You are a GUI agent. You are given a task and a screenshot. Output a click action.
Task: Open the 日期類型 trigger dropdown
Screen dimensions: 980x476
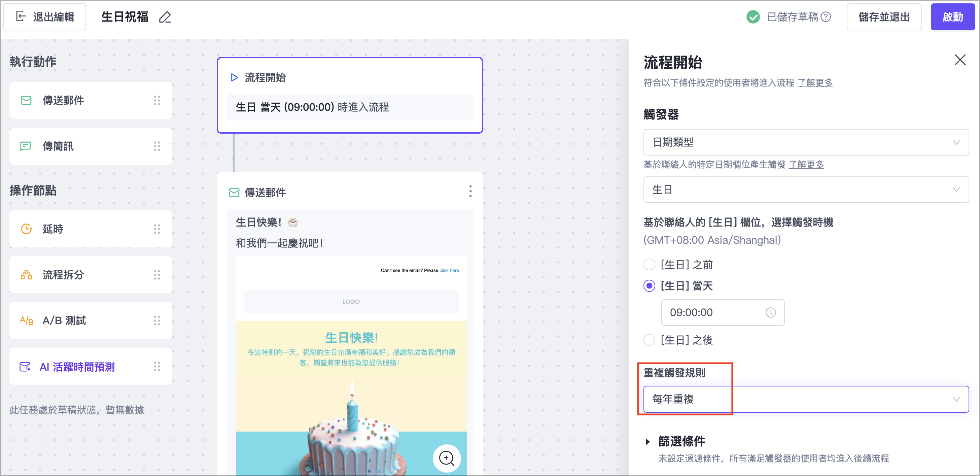tap(806, 142)
